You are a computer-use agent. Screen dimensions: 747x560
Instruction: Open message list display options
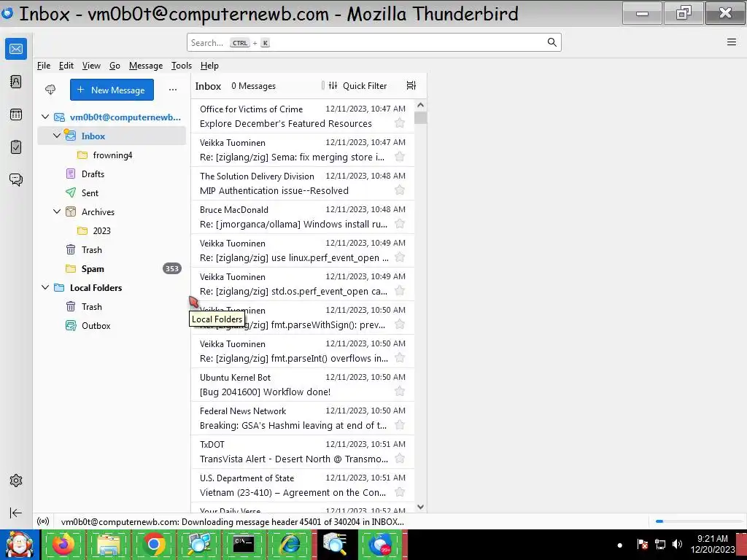click(x=411, y=85)
